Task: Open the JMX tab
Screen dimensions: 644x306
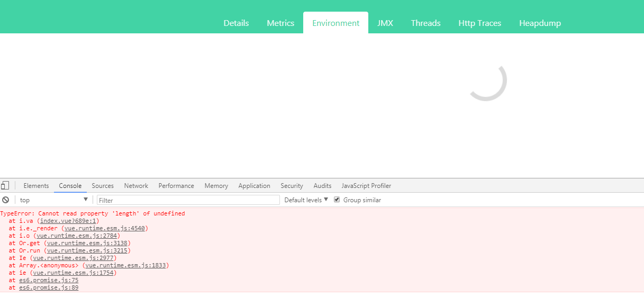Action: coord(386,23)
